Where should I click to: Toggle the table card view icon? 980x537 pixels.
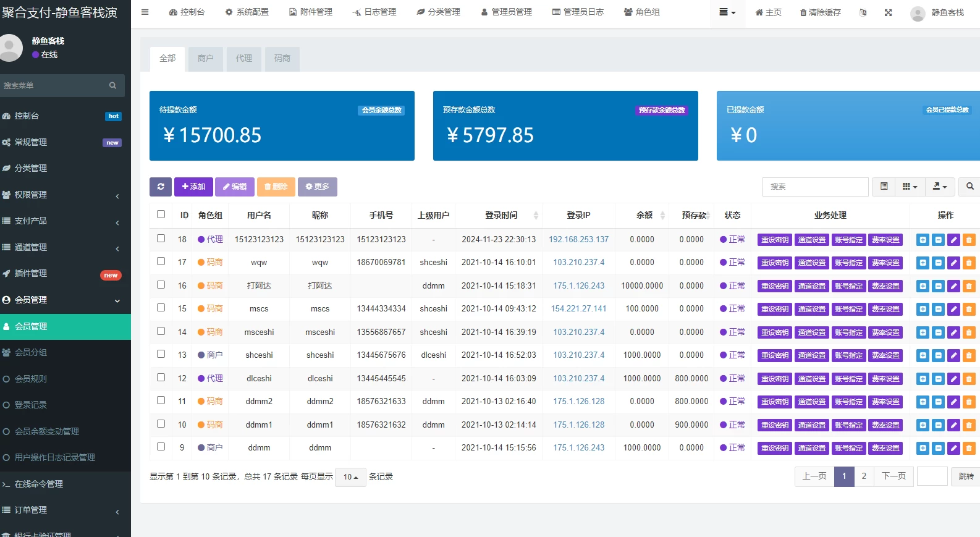coord(884,187)
